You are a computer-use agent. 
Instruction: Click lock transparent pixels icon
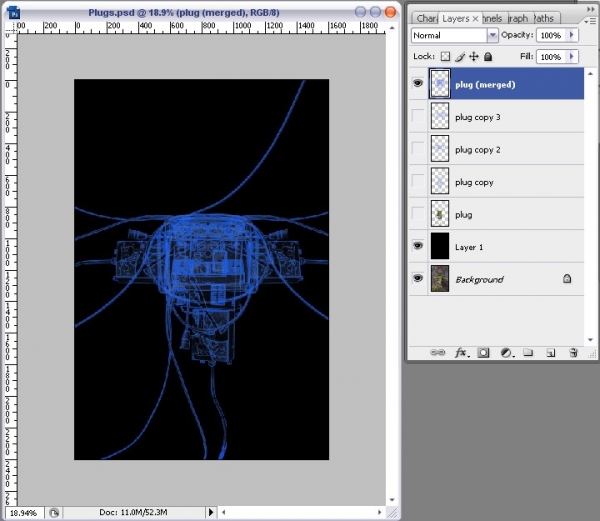[445, 57]
